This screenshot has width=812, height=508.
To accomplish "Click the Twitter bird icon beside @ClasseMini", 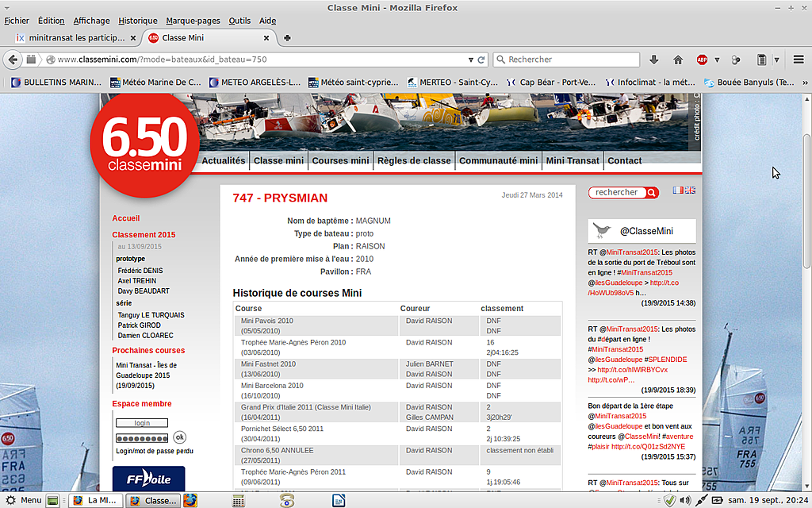I will [x=601, y=231].
